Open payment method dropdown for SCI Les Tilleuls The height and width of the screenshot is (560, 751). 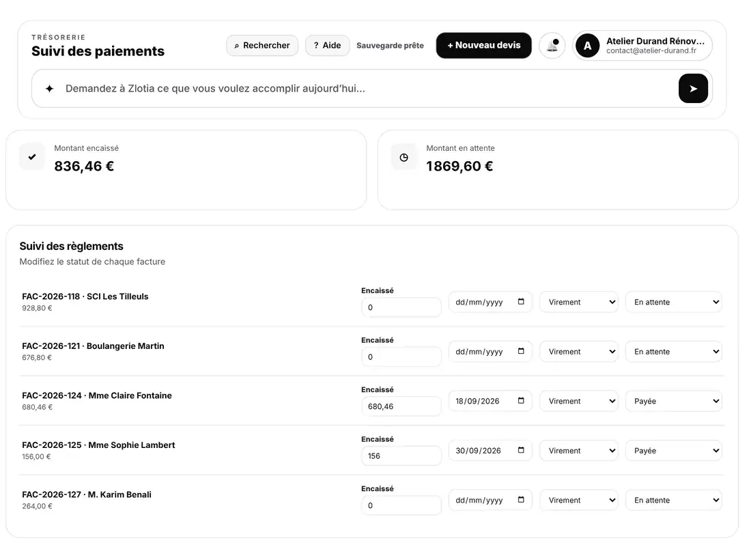click(x=579, y=303)
